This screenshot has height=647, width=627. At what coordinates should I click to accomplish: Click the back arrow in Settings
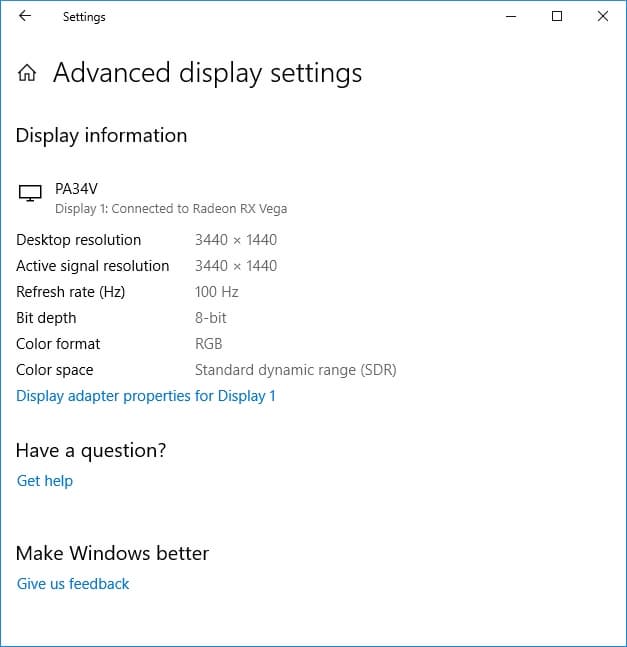point(25,16)
